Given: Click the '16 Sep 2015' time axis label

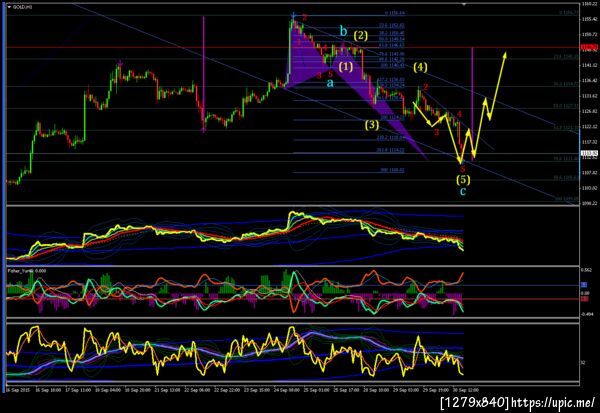Looking at the screenshot, I should point(18,390).
